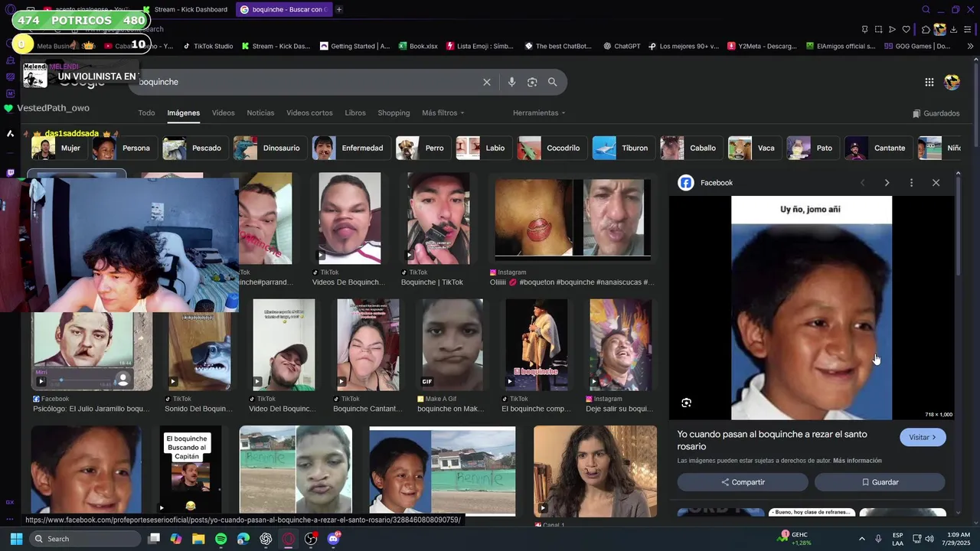
Task: Start a voice search with the microphone
Action: click(x=511, y=82)
